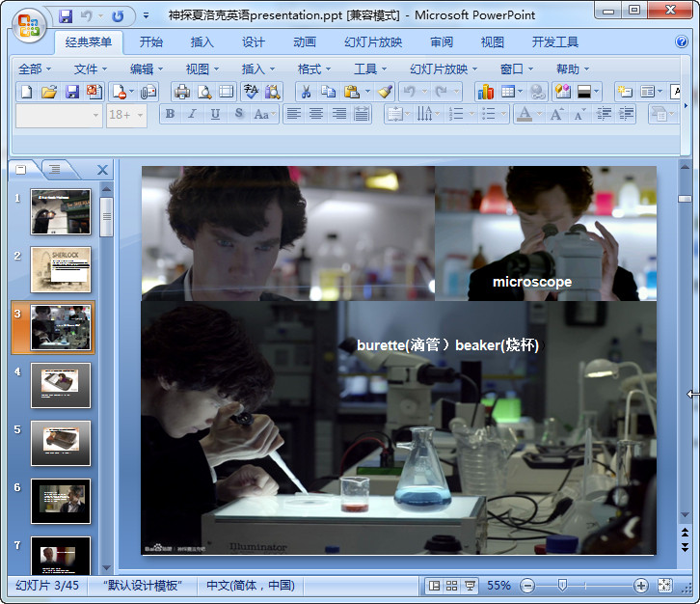
Task: Click the clip art organizer icon
Action: pos(562,92)
